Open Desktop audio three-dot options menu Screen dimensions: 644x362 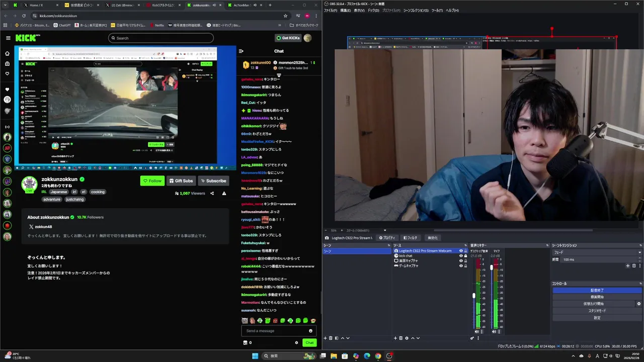481,332
